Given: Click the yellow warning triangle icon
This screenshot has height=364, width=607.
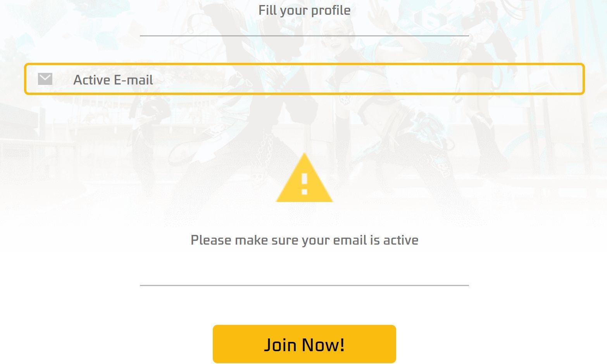Looking at the screenshot, I should (x=304, y=178).
